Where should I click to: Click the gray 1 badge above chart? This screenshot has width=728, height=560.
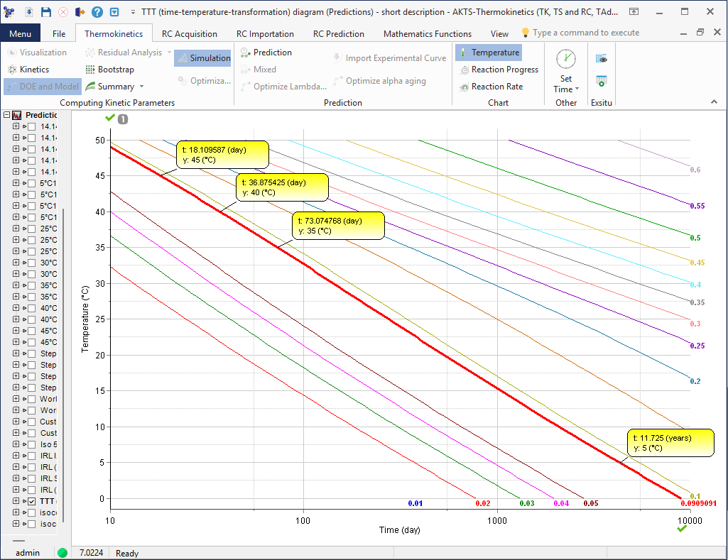123,119
